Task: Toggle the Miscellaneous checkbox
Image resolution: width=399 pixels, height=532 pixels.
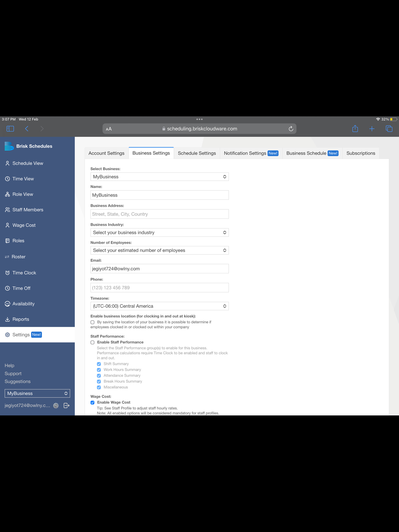Action: coord(99,387)
